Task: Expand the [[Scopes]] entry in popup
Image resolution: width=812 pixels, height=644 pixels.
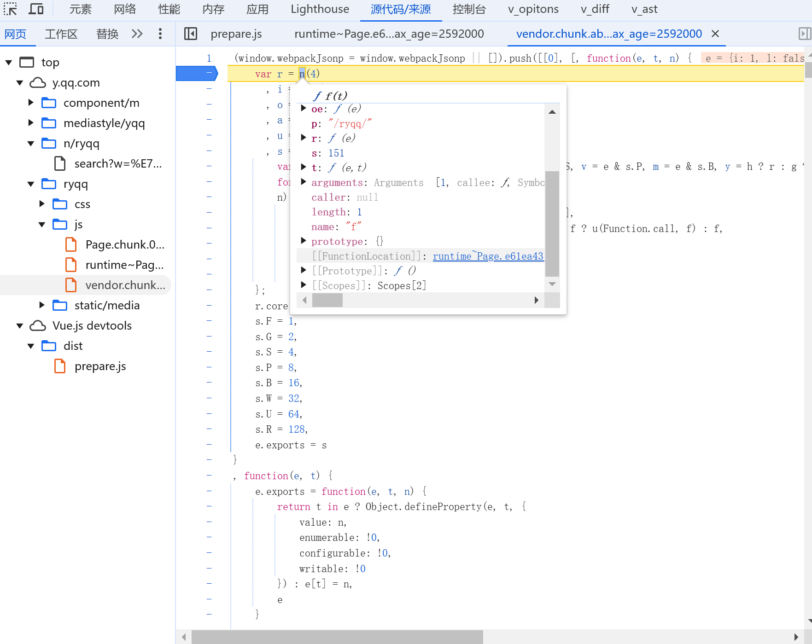Action: click(304, 285)
